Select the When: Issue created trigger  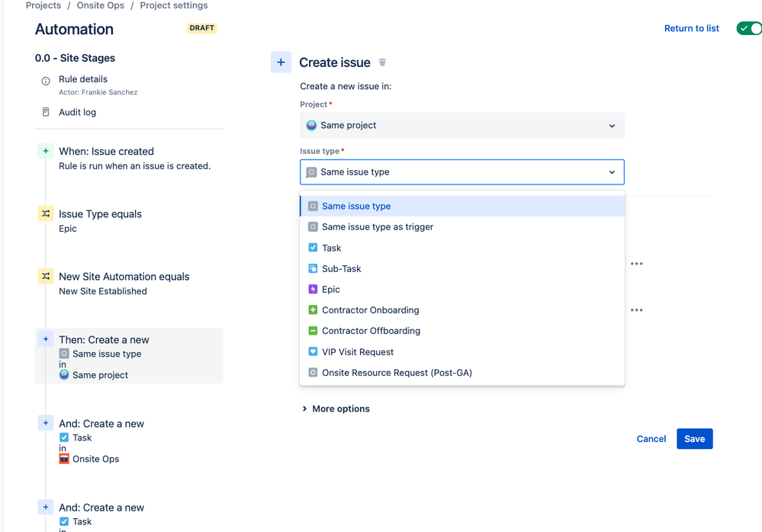(x=129, y=159)
